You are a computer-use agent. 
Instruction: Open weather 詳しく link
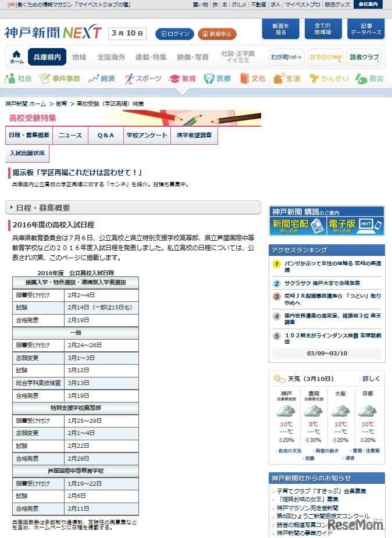click(370, 379)
